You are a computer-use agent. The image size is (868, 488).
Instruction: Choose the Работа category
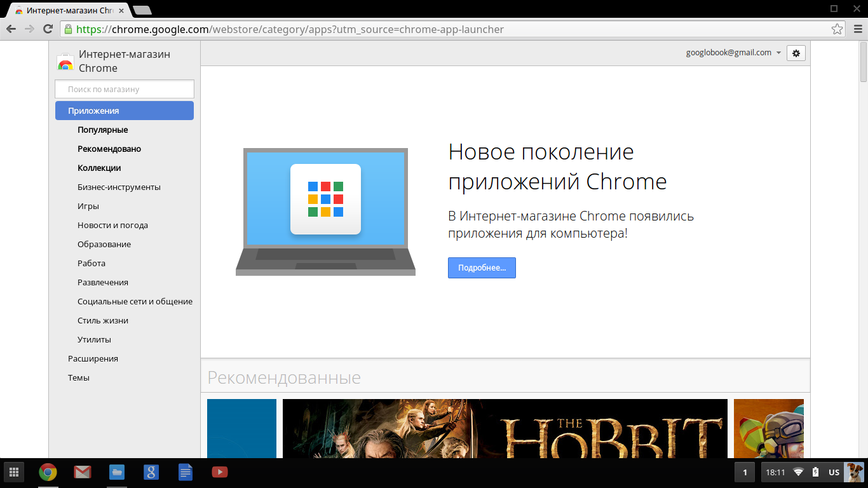92,263
